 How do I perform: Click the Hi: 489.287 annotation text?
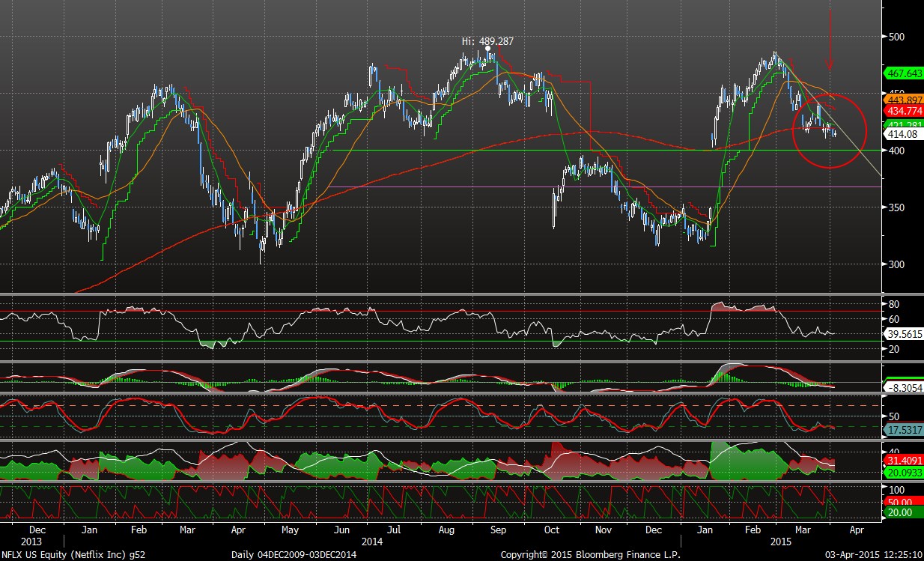click(488, 41)
